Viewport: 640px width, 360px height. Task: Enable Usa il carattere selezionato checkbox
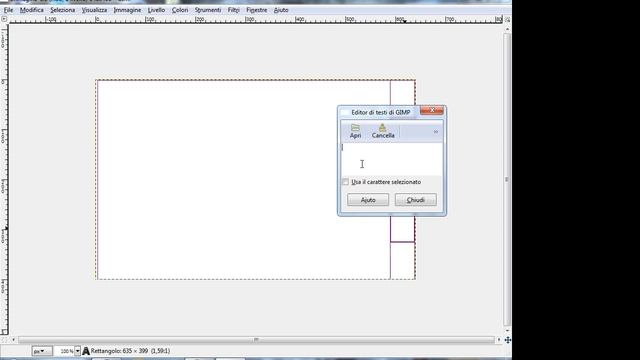click(x=346, y=182)
